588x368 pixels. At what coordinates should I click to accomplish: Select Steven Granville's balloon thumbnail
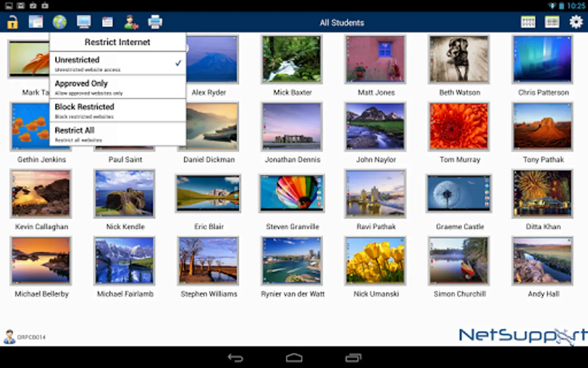point(292,193)
